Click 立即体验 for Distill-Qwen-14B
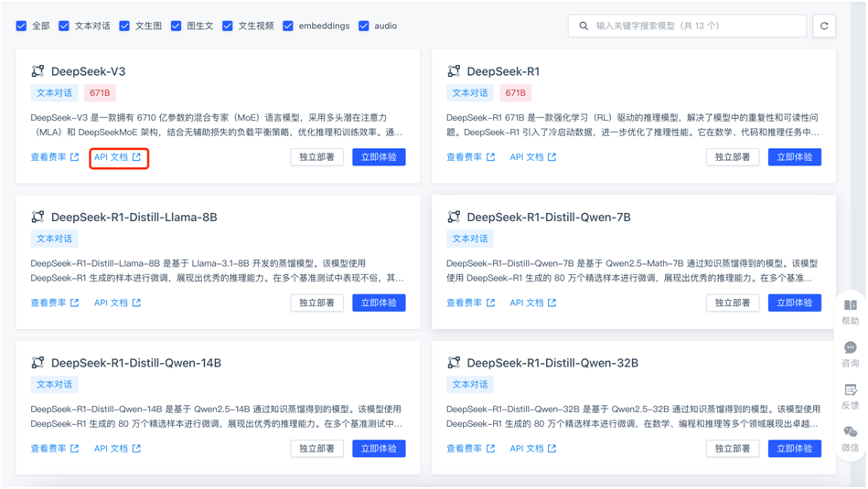This screenshot has width=868, height=489. click(379, 448)
